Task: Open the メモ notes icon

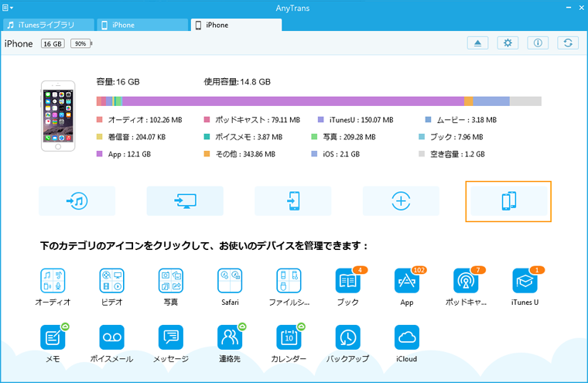Action: tap(53, 337)
